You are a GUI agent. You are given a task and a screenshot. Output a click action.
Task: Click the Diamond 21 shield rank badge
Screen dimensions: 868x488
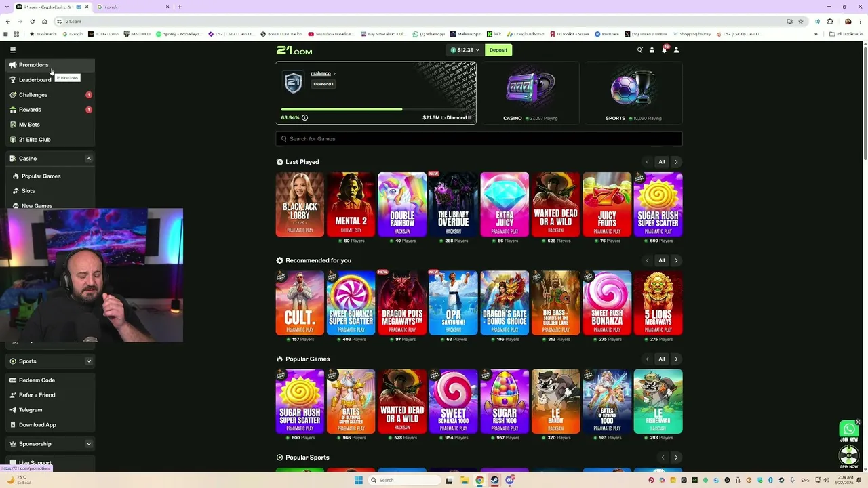tap(293, 83)
